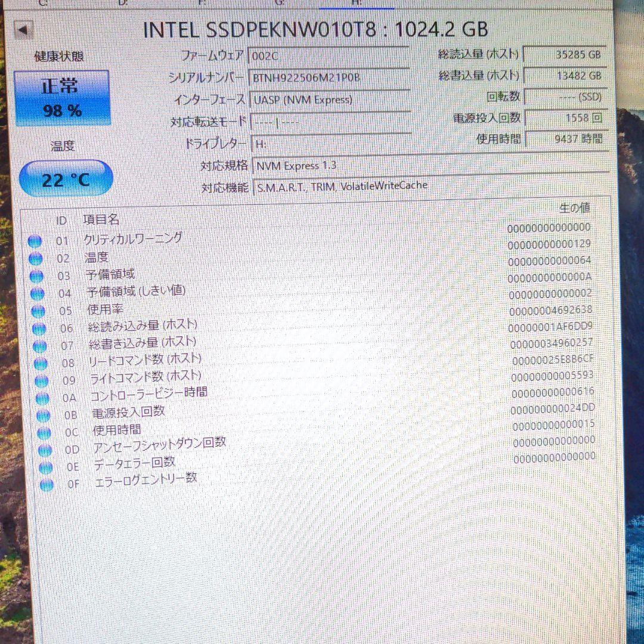Click the 生の値 column header

[x=574, y=208]
